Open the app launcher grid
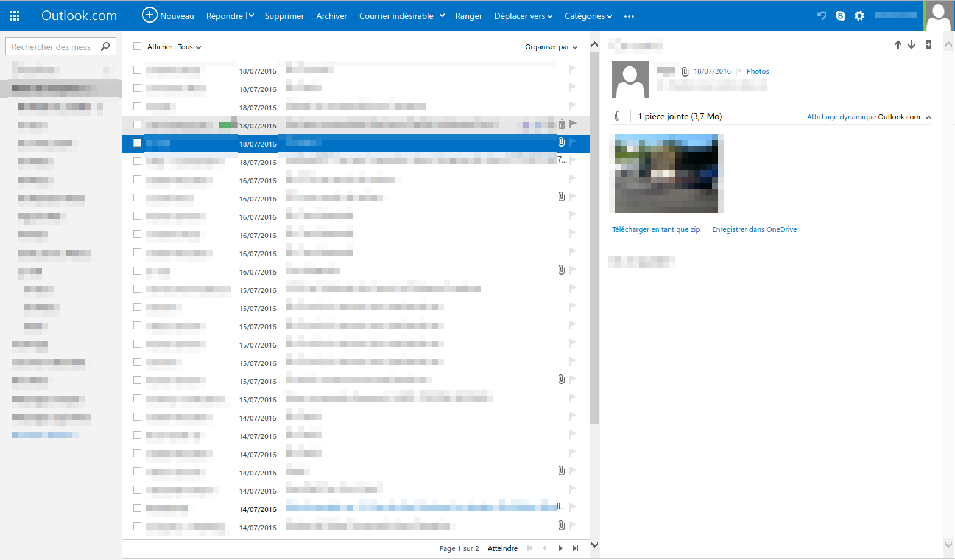This screenshot has width=955, height=560. [15, 16]
